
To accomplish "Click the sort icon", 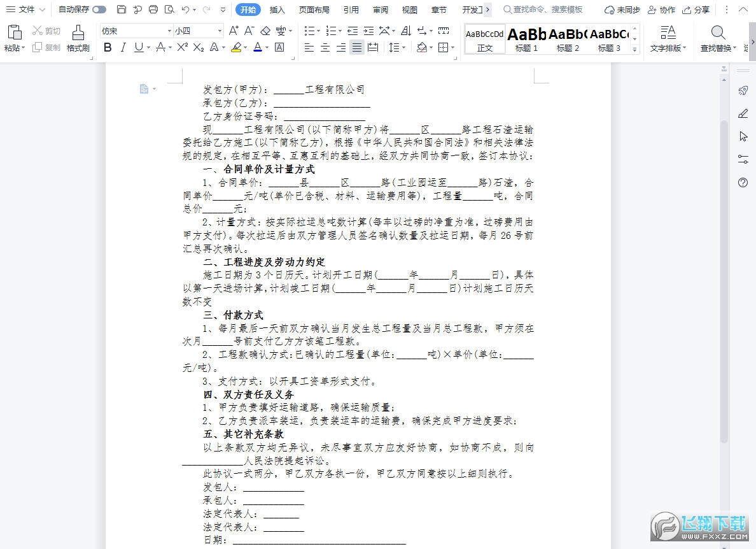I will click(x=406, y=31).
